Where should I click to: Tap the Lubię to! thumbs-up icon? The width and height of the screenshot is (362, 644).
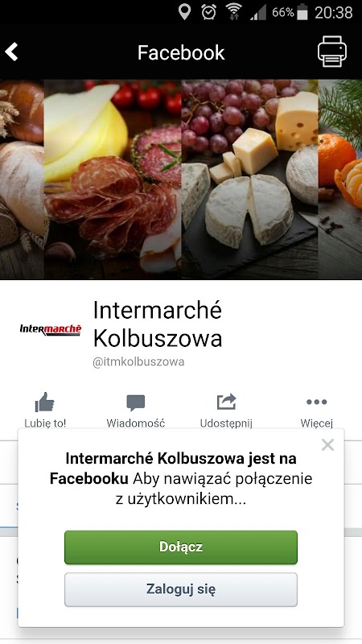[x=45, y=402]
